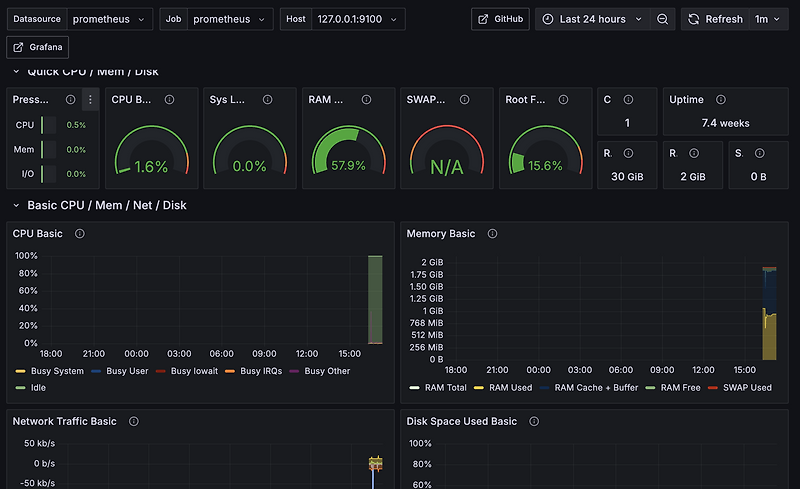Click the Uptime panel title

click(x=686, y=100)
